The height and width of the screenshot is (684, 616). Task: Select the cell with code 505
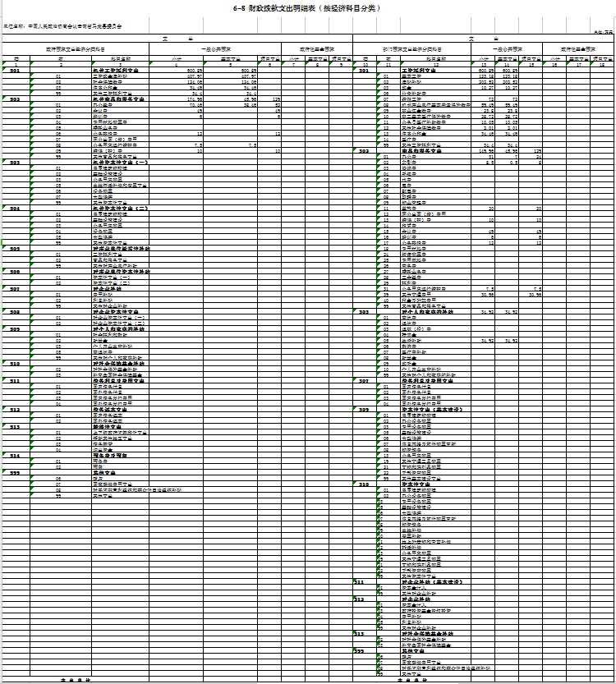(16, 248)
